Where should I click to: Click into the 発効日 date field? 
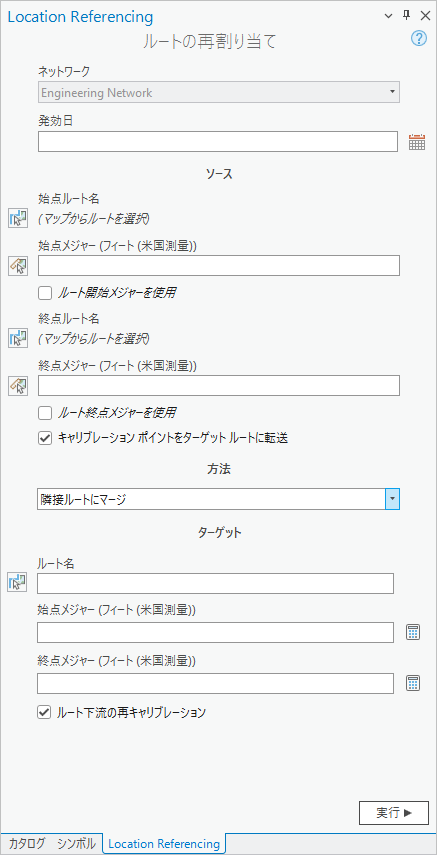pyautogui.click(x=218, y=142)
